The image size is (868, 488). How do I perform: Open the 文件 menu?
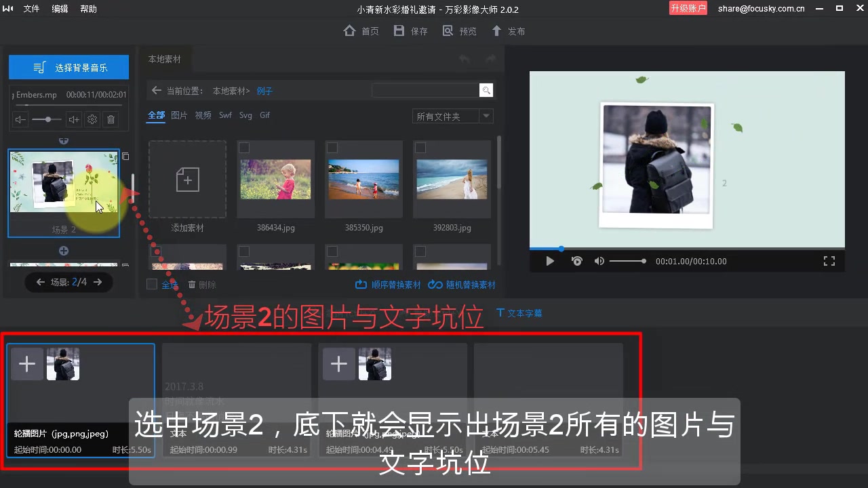(31, 9)
